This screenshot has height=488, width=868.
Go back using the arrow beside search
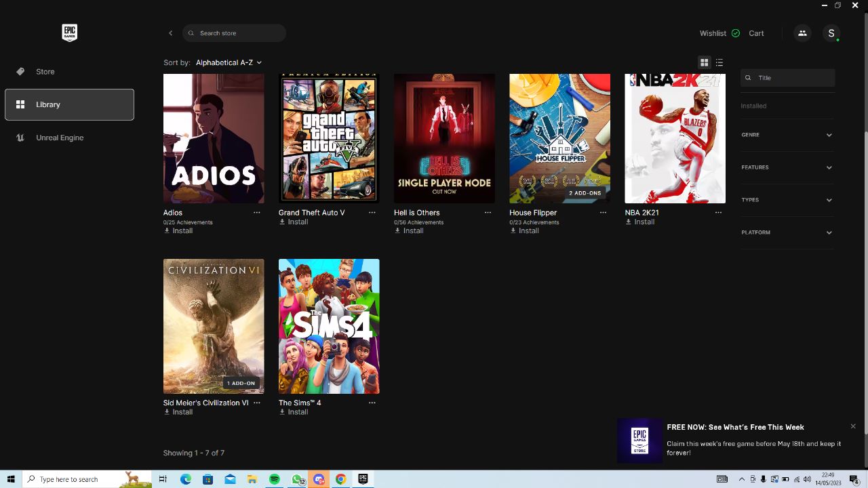[x=171, y=33]
